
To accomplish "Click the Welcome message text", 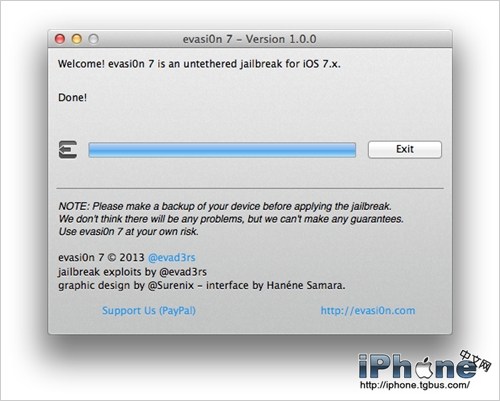I will (199, 64).
